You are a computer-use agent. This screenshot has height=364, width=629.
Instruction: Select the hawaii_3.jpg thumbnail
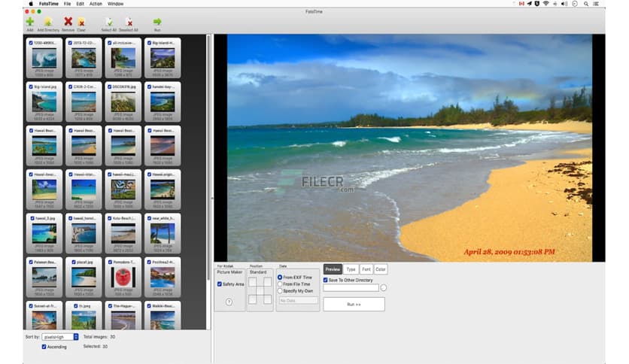click(44, 233)
